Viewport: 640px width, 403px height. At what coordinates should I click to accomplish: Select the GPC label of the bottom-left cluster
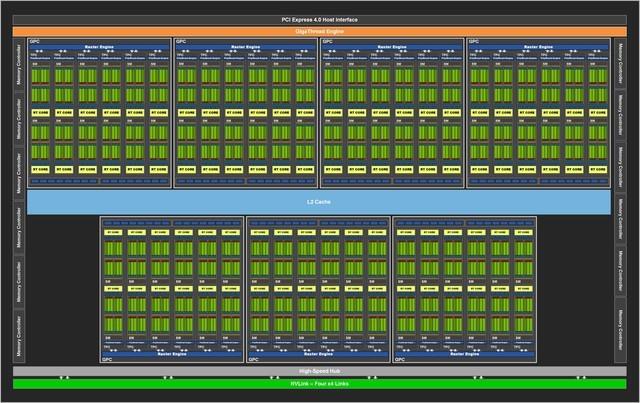pos(107,357)
